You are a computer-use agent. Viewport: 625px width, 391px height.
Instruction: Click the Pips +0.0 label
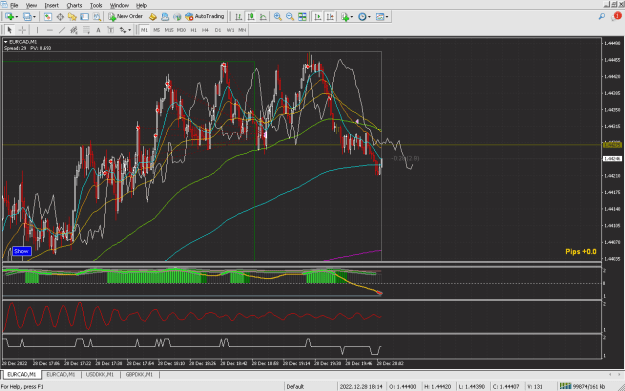click(x=581, y=251)
